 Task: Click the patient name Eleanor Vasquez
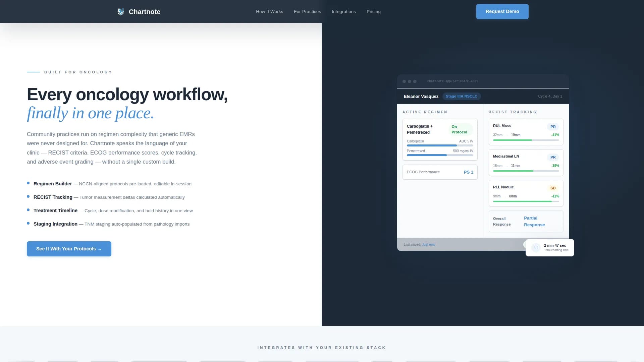pyautogui.click(x=421, y=97)
